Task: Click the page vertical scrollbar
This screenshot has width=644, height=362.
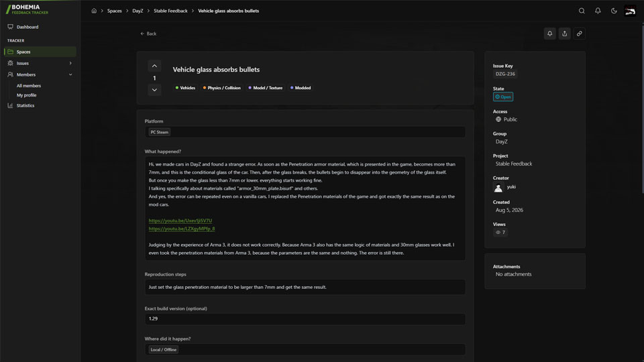Action: click(643, 109)
